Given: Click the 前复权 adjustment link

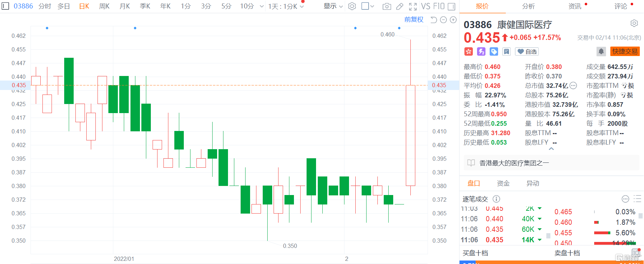Looking at the screenshot, I should [x=414, y=20].
